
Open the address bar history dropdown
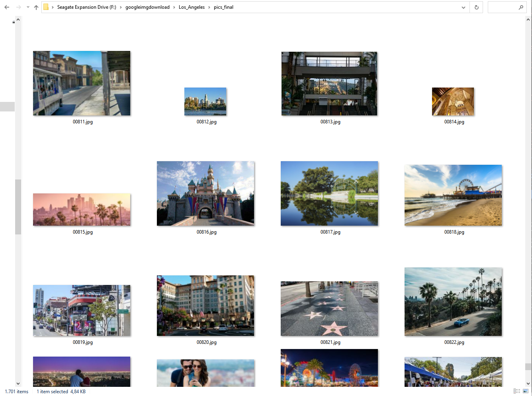[x=464, y=7]
